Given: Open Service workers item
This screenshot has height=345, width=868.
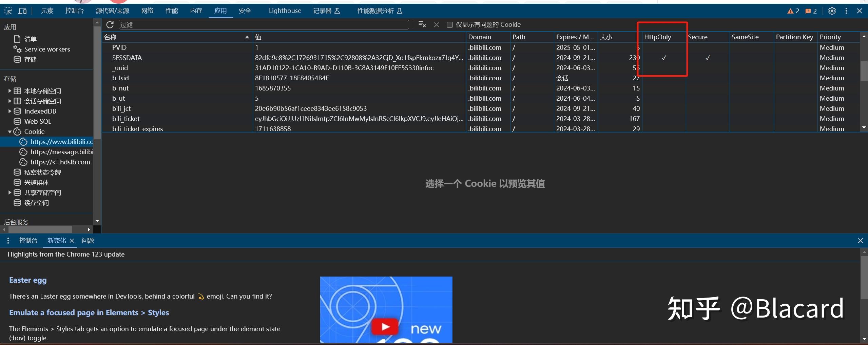Looking at the screenshot, I should 47,49.
